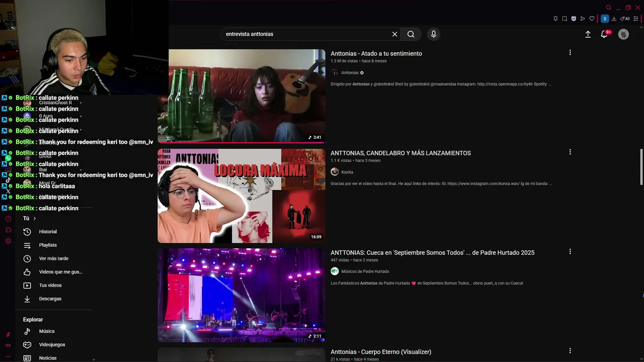The width and height of the screenshot is (644, 362).
Task: Open options for Atado a tu sentimiento
Action: [x=570, y=52]
